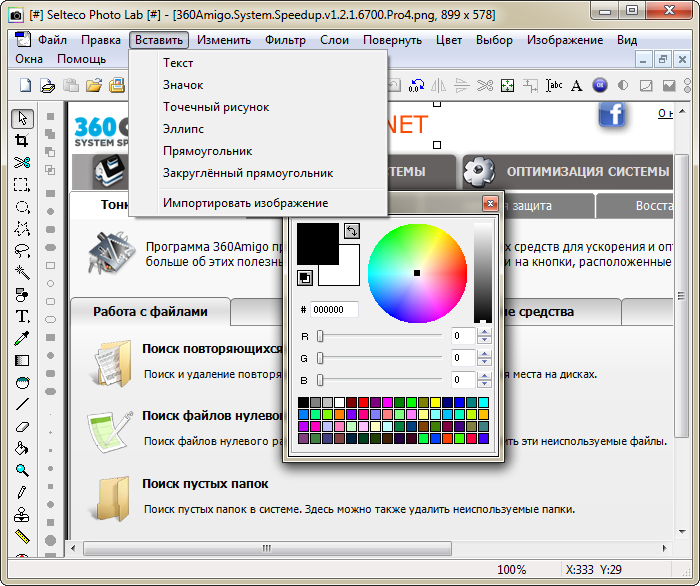This screenshot has height=586, width=700.
Task: Select the Paint Bucket fill tool
Action: click(22, 449)
